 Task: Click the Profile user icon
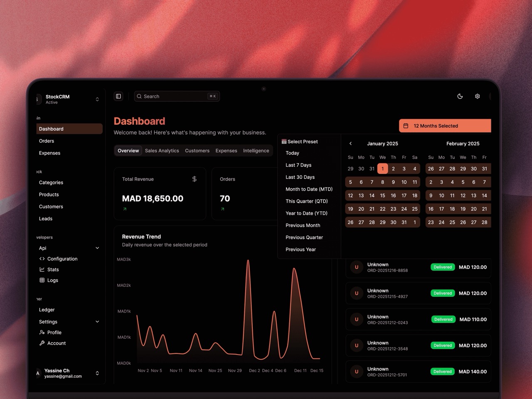42,332
